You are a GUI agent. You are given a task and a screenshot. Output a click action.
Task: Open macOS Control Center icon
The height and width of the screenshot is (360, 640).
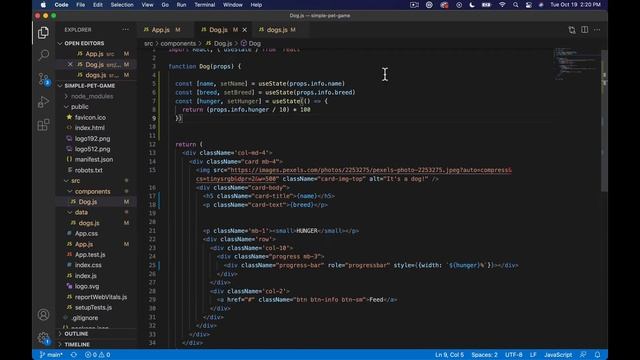pos(529,5)
